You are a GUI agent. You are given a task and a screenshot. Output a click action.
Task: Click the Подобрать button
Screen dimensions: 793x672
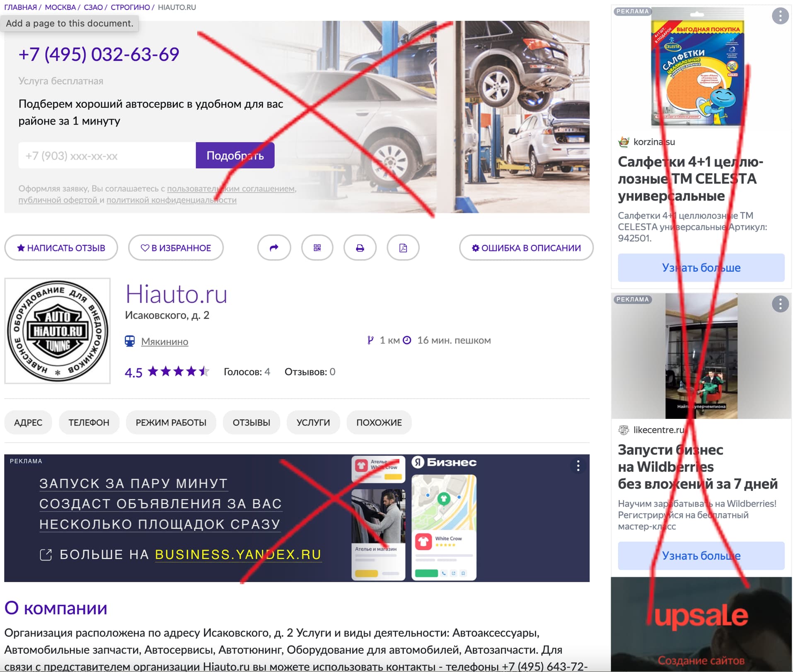pyautogui.click(x=235, y=155)
